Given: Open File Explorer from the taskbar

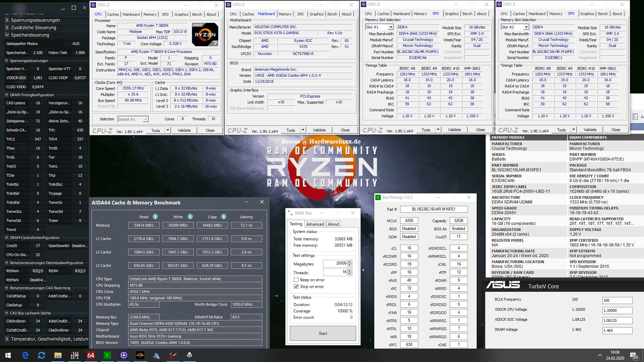Looking at the screenshot, I should 58,355.
